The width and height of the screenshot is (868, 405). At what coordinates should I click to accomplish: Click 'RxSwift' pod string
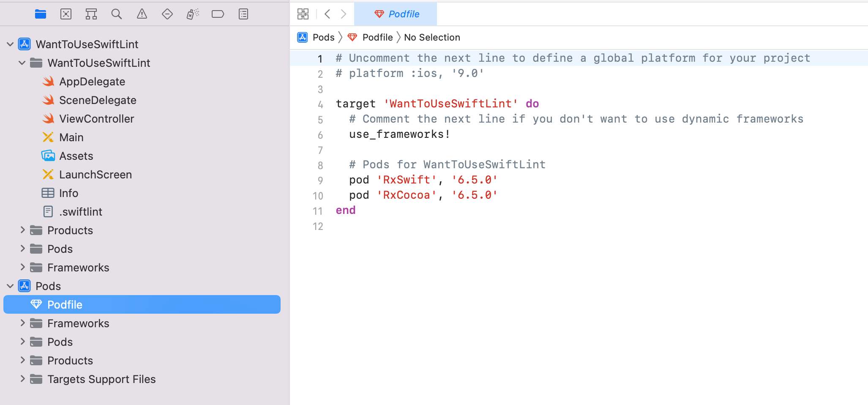407,180
